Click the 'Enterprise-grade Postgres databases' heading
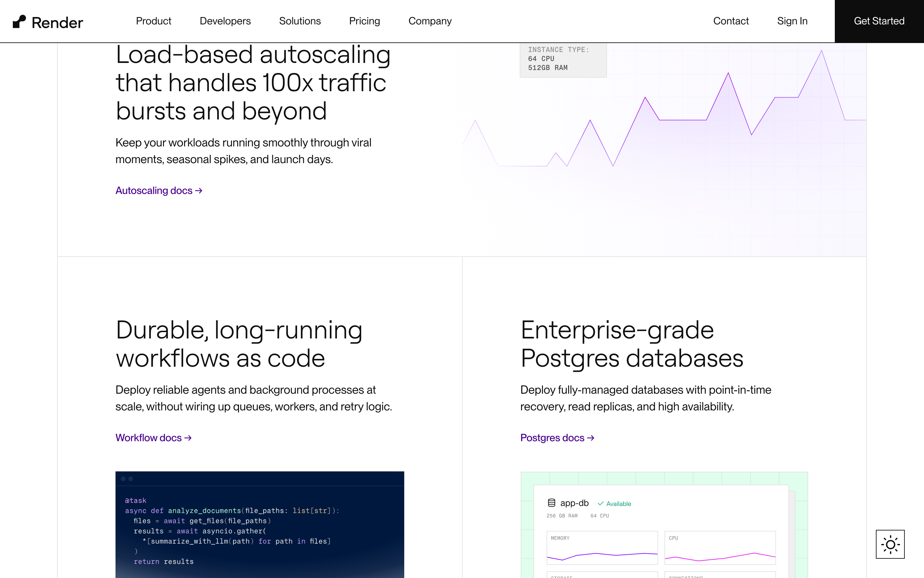This screenshot has height=578, width=924. pyautogui.click(x=632, y=344)
